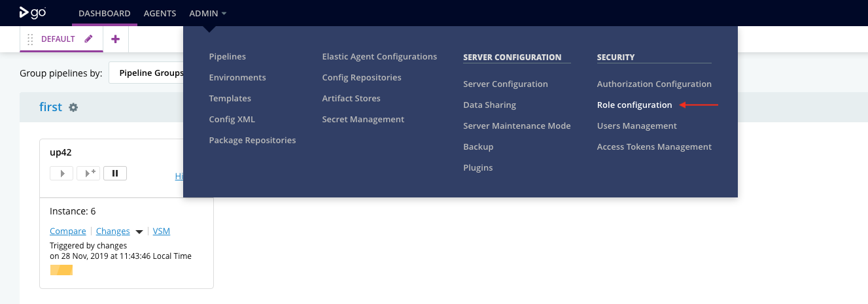
Task: Click the GoCD logo
Action: tap(32, 12)
